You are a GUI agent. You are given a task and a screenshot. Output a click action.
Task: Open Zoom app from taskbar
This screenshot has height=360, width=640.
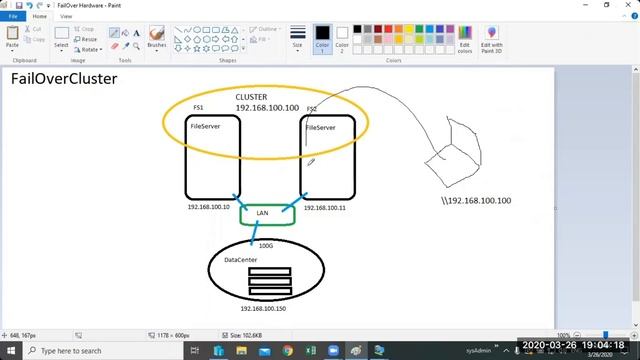333,351
